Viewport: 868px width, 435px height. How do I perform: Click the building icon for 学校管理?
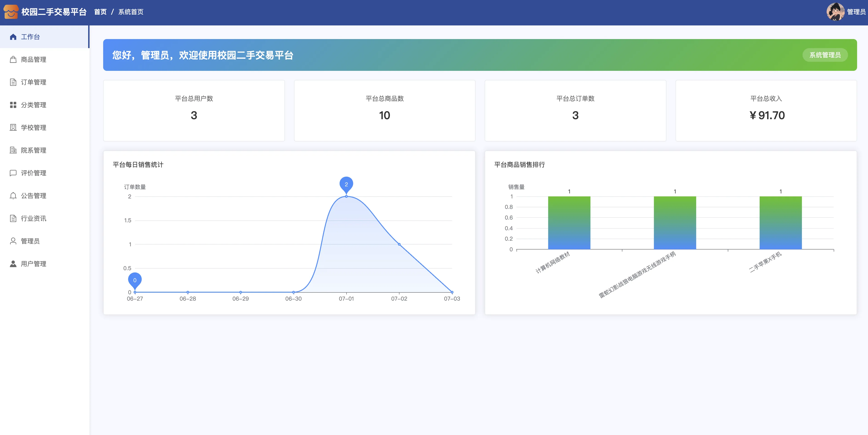13,128
